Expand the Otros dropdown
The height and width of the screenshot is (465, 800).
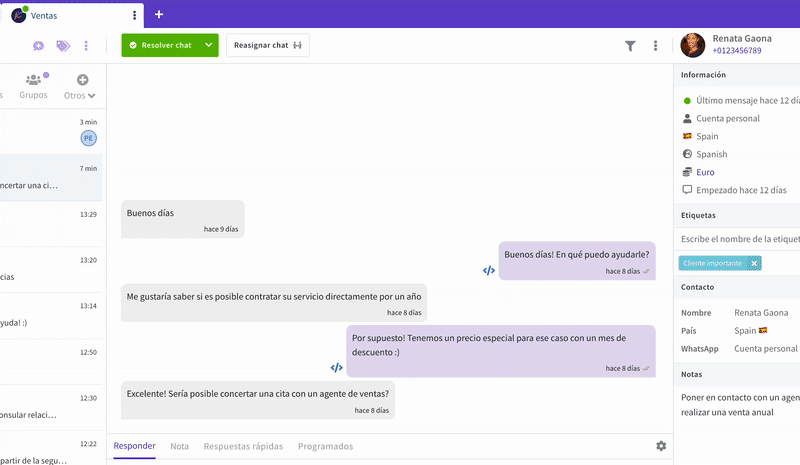point(80,95)
